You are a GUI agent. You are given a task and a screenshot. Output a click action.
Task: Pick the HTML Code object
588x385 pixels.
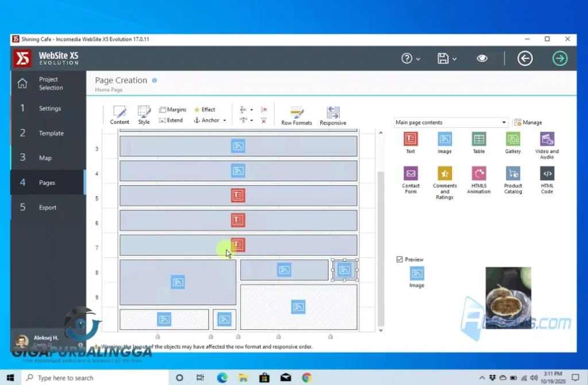click(x=547, y=173)
